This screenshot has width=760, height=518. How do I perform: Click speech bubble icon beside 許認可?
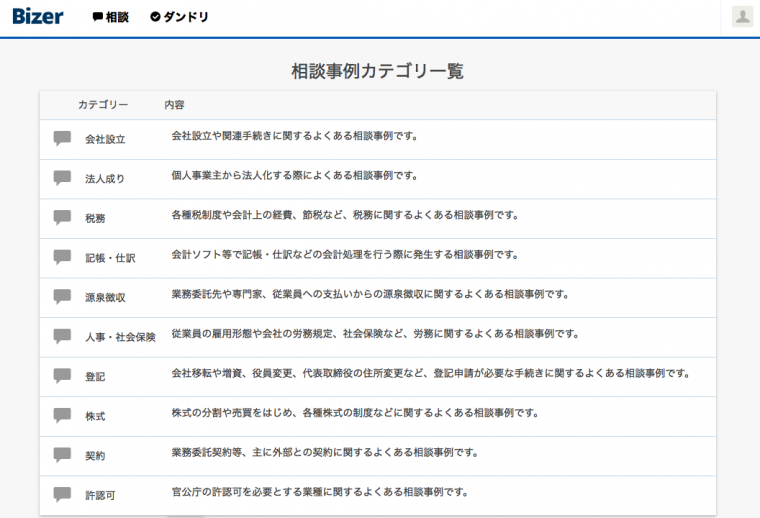click(x=62, y=494)
